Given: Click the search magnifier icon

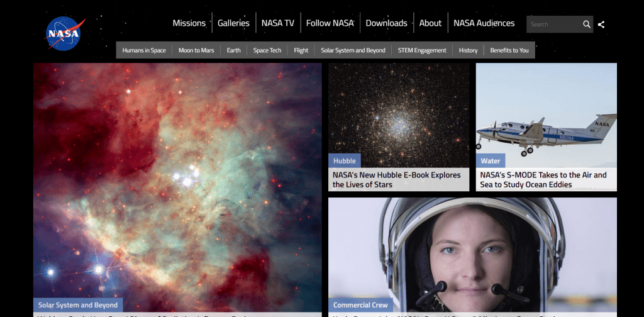Looking at the screenshot, I should 587,25.
